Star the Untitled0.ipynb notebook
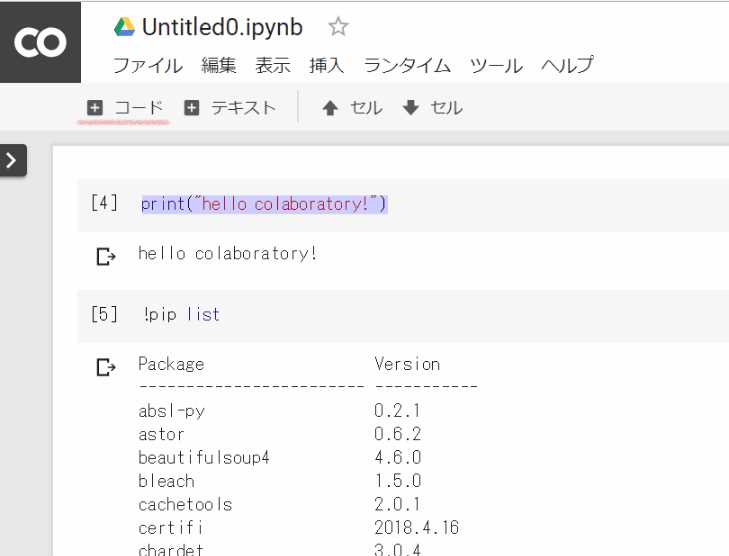The height and width of the screenshot is (556, 729). click(339, 27)
